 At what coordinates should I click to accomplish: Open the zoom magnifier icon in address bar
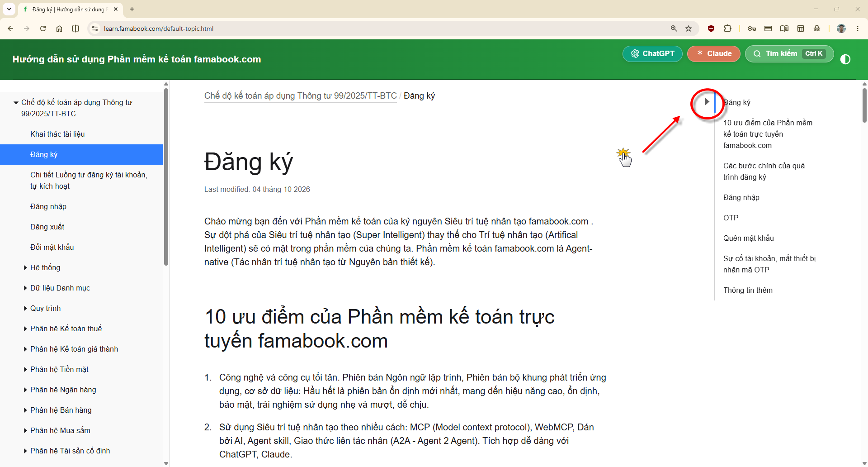[674, 29]
